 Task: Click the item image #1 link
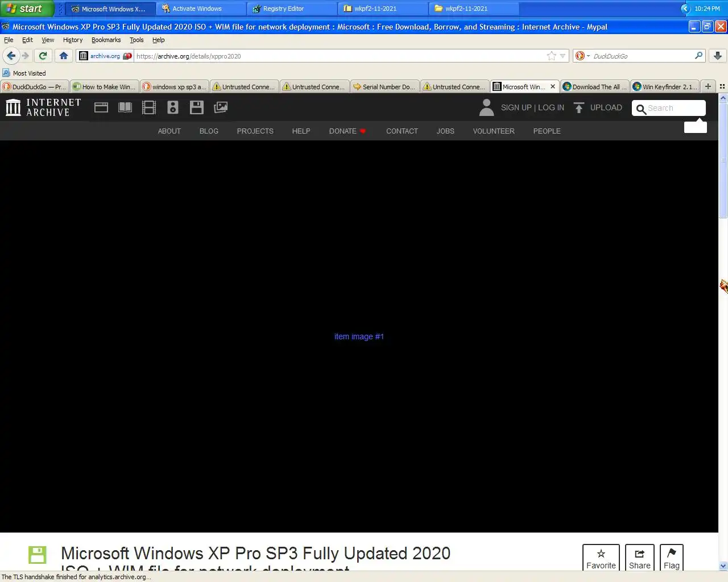click(x=359, y=336)
